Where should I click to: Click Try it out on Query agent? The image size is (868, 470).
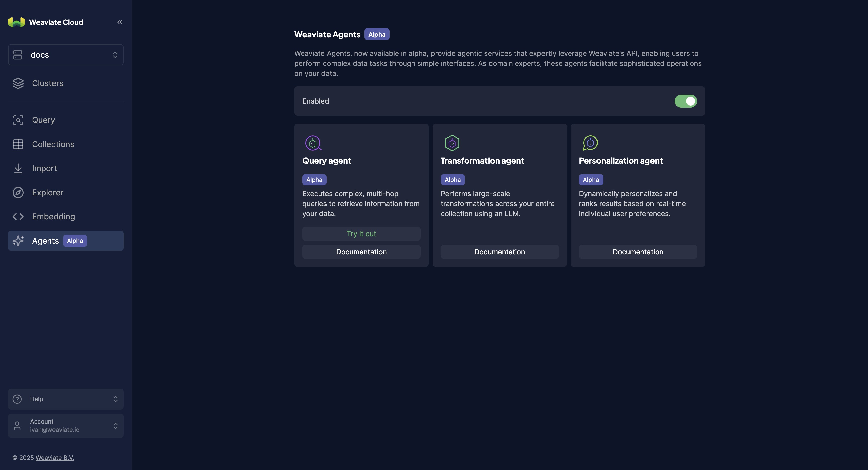(x=361, y=234)
